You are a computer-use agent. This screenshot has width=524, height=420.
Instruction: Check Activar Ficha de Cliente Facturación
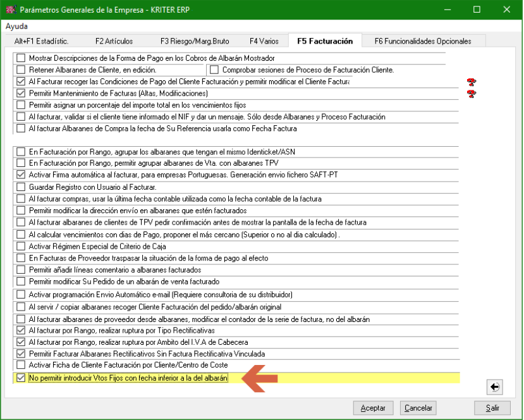pos(21,365)
